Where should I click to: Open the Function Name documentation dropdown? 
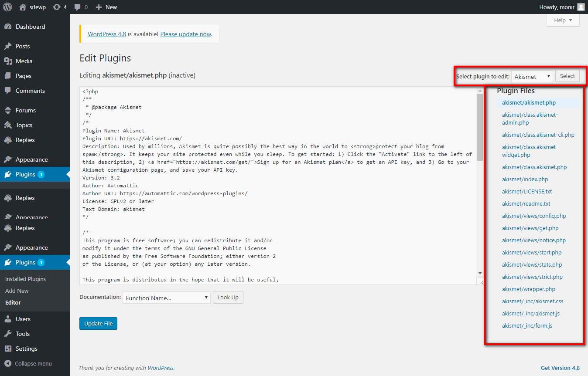[167, 298]
